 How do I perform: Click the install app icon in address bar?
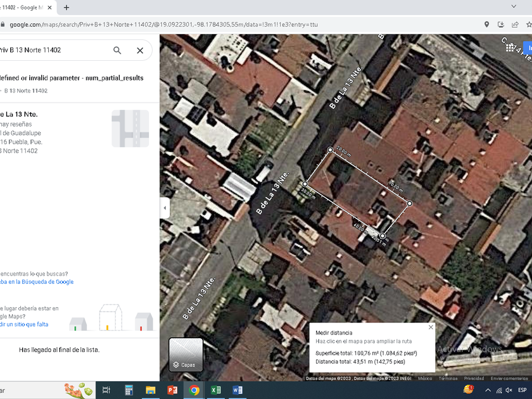(501, 25)
